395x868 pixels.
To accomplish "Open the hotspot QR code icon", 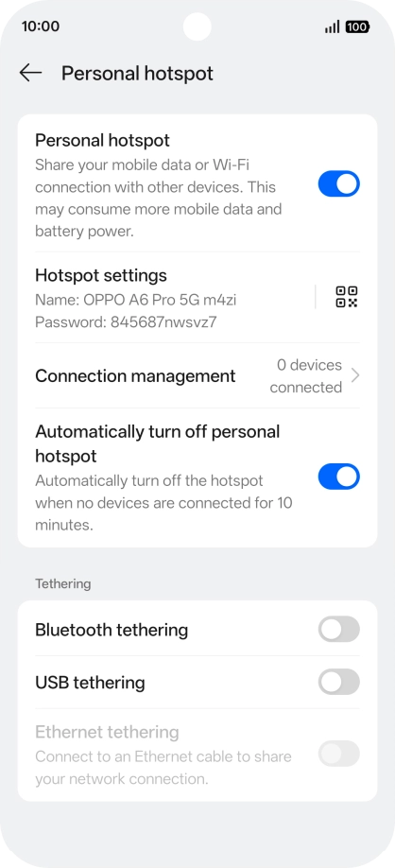I will coord(347,297).
